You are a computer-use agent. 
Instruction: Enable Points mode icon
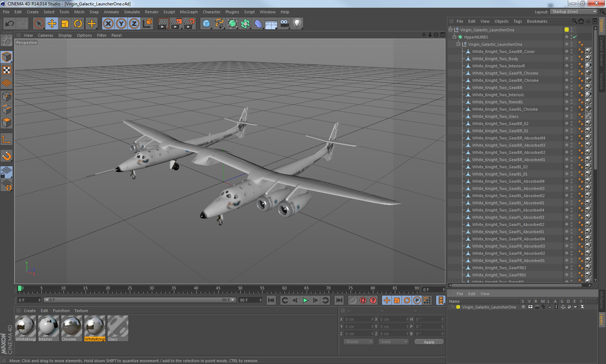(7, 96)
